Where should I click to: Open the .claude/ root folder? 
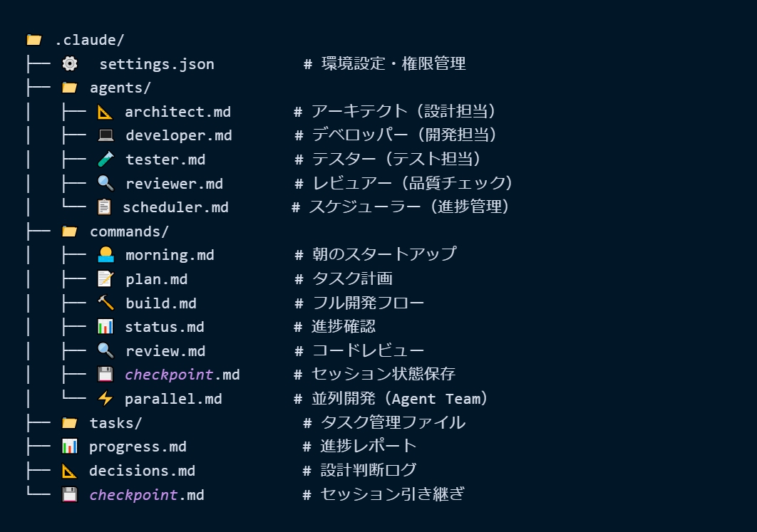89,40
